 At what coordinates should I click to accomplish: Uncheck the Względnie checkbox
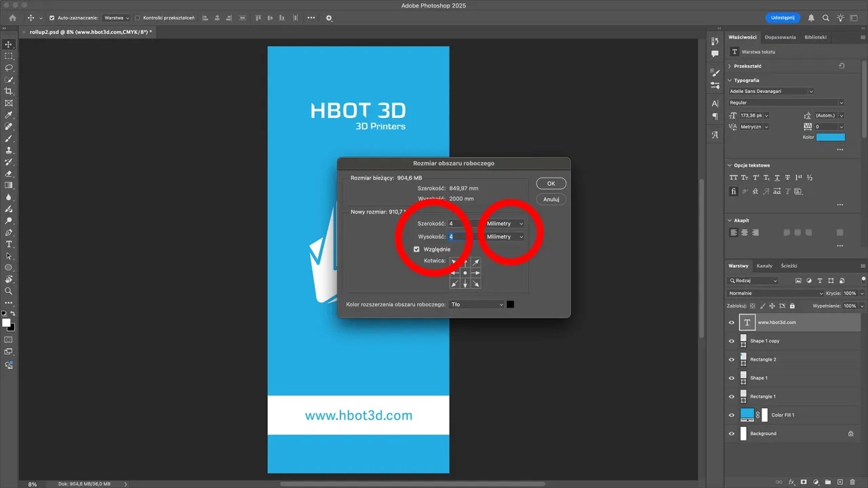point(416,249)
